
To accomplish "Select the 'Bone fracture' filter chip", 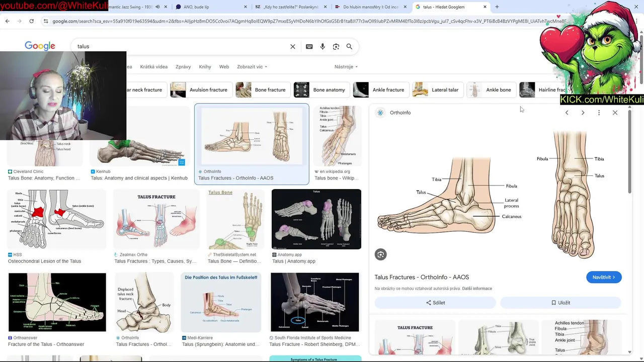I will (x=263, y=90).
